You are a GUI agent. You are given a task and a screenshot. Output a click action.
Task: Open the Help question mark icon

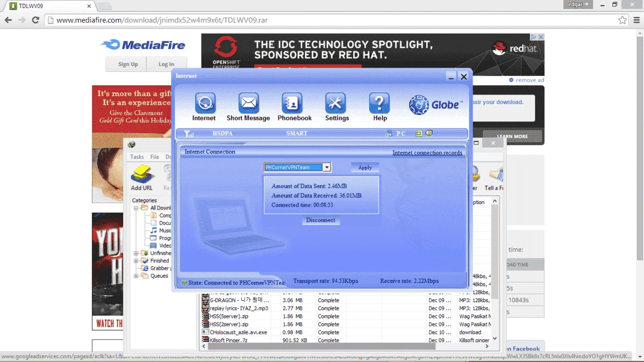379,103
